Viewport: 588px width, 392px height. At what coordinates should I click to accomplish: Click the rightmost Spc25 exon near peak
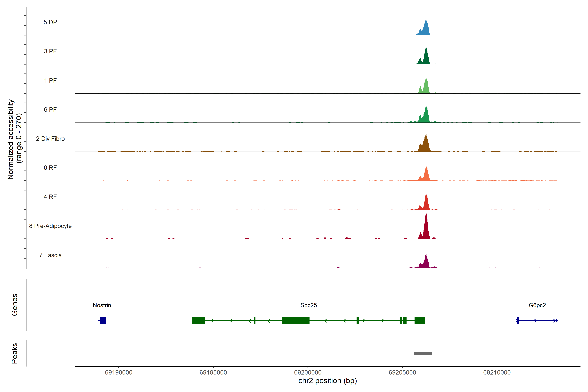coord(419,320)
